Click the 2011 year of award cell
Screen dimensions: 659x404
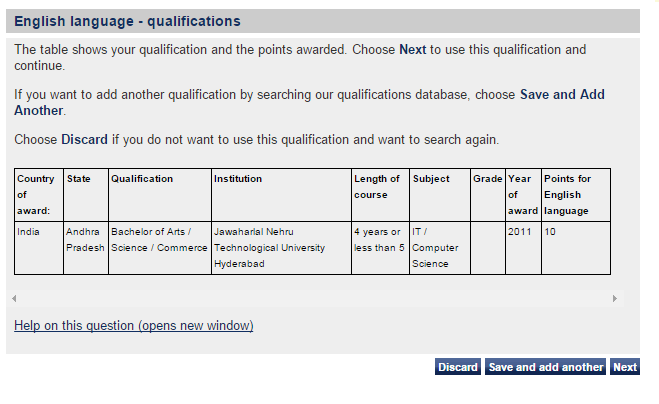(519, 232)
